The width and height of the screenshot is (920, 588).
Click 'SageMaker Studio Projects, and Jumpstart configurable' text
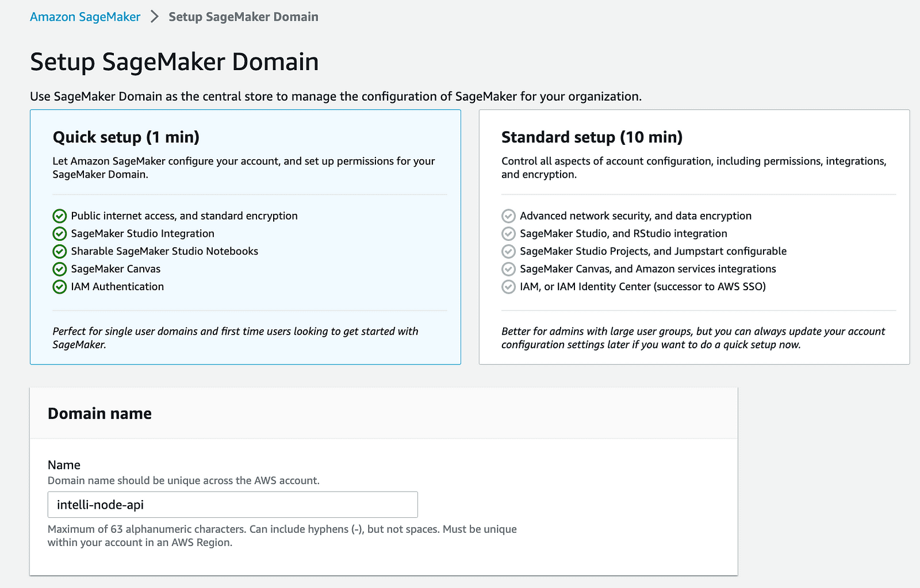[653, 251]
